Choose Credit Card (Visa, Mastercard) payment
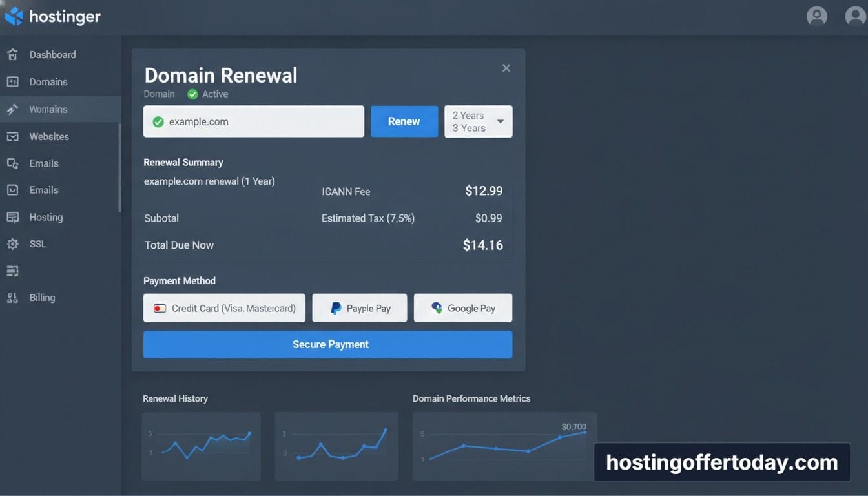 tap(224, 308)
